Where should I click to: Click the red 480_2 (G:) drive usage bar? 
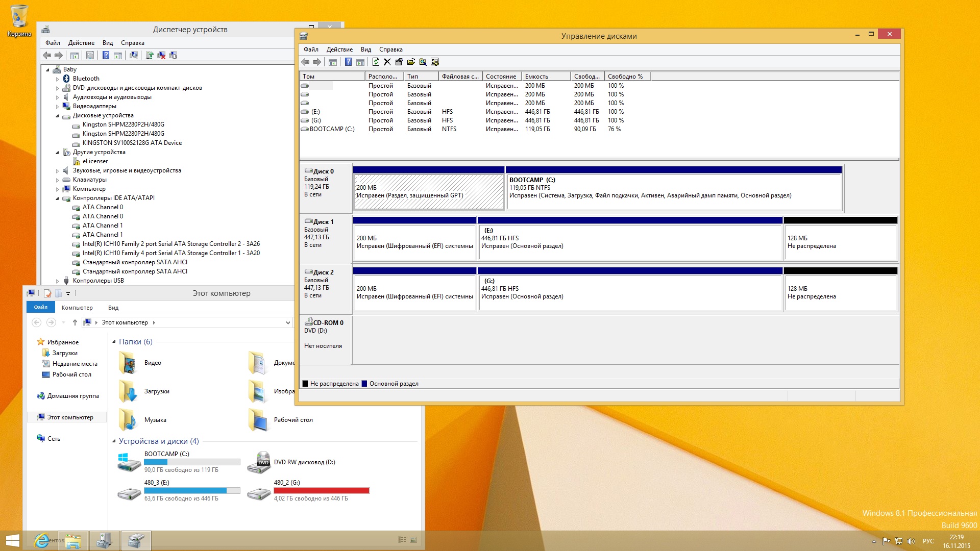[322, 491]
